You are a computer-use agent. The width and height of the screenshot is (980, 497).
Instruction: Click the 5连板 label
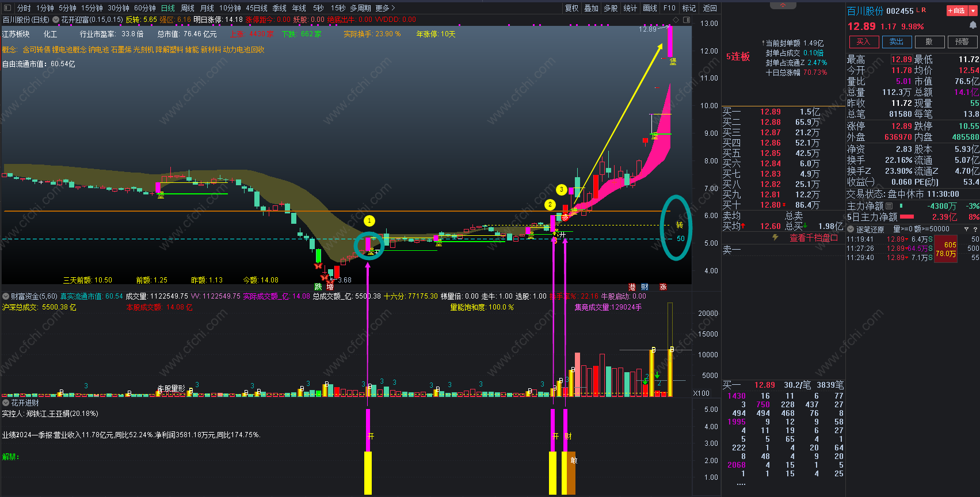738,56
